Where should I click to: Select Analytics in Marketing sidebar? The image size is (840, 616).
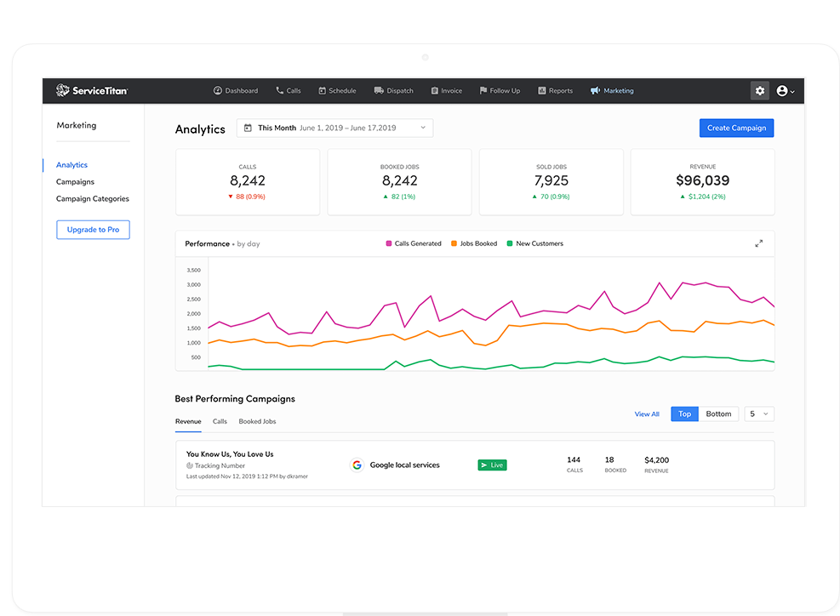[x=71, y=165]
